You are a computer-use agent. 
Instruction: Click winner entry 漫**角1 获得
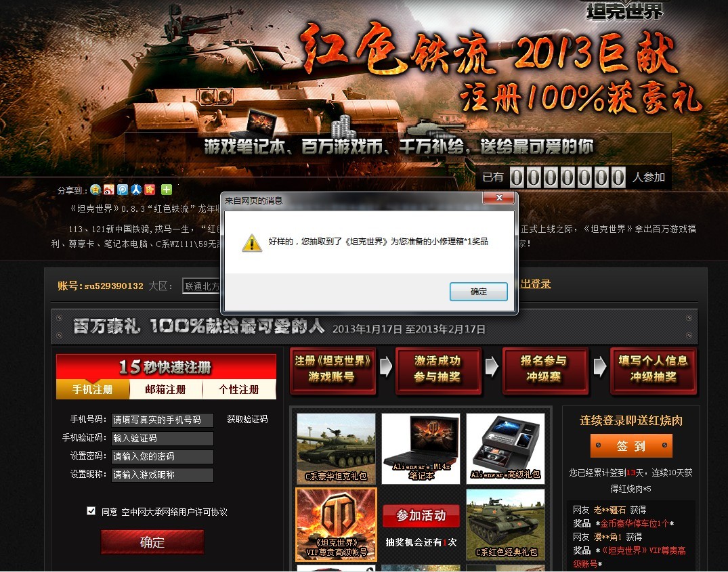[607, 537]
